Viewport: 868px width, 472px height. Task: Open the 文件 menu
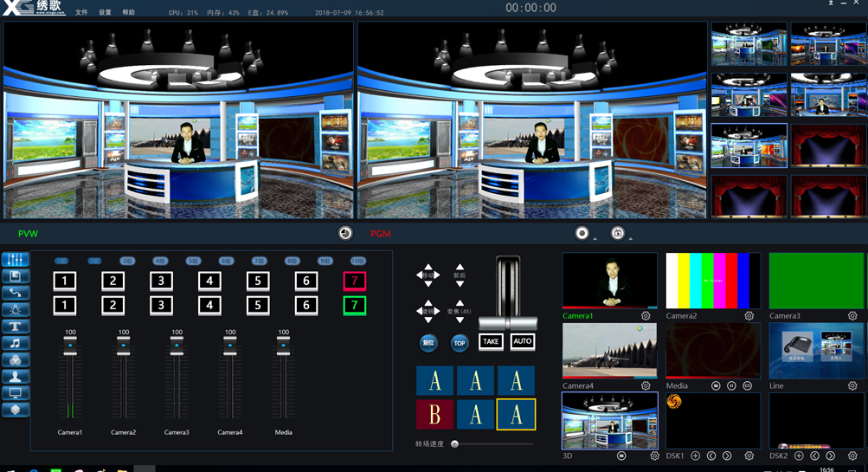81,13
